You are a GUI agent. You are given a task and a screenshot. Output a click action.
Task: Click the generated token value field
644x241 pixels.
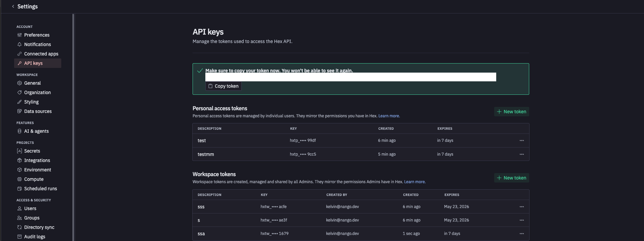coord(351,77)
